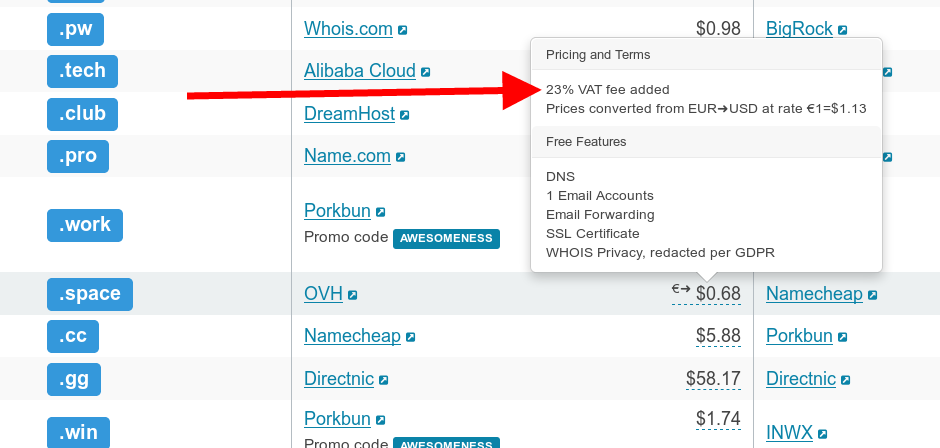Click external link icon beside Directnic in left column

(x=383, y=380)
